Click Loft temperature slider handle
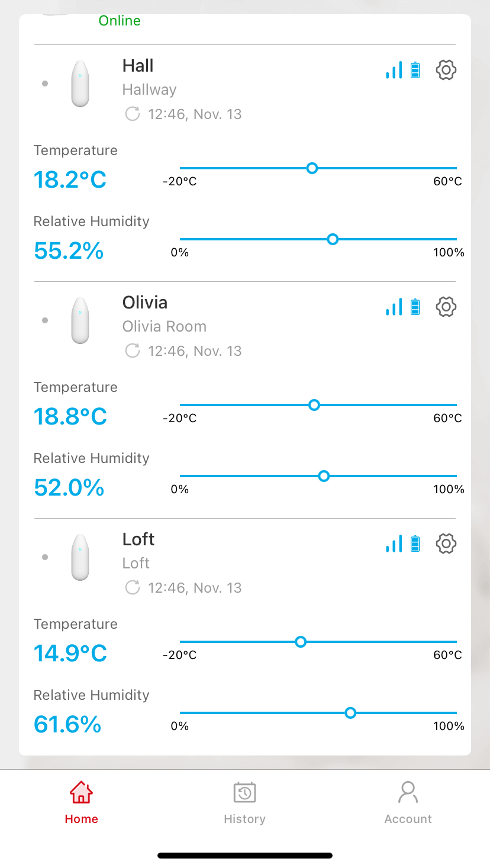 click(301, 642)
